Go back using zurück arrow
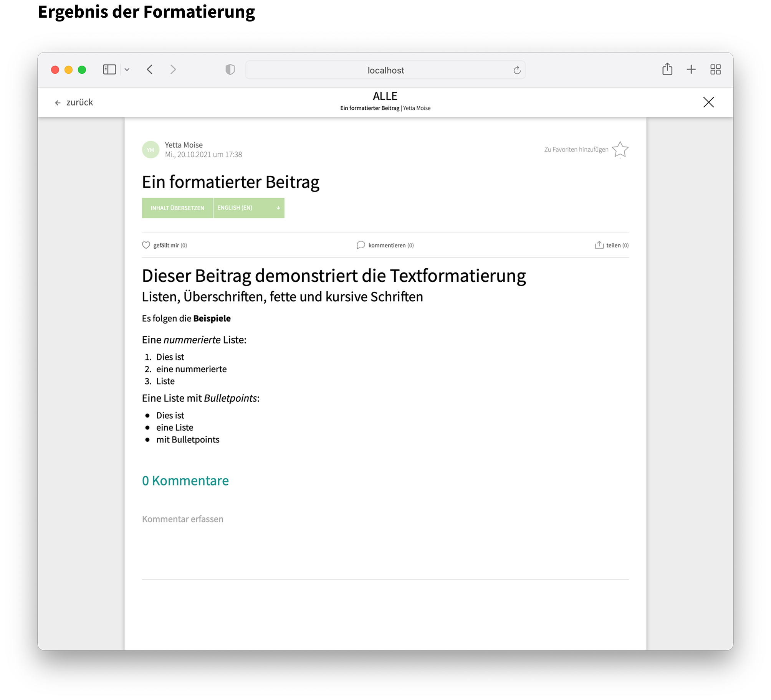The image size is (771, 700). pos(58,103)
